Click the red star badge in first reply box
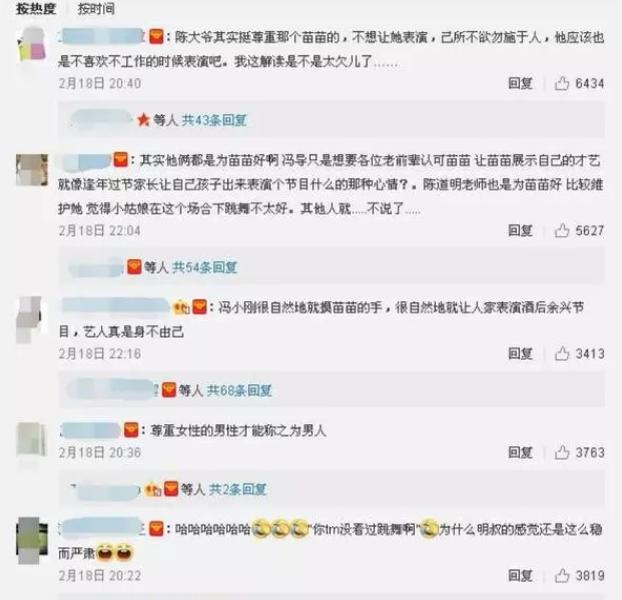The width and height of the screenshot is (622, 600). [x=143, y=119]
